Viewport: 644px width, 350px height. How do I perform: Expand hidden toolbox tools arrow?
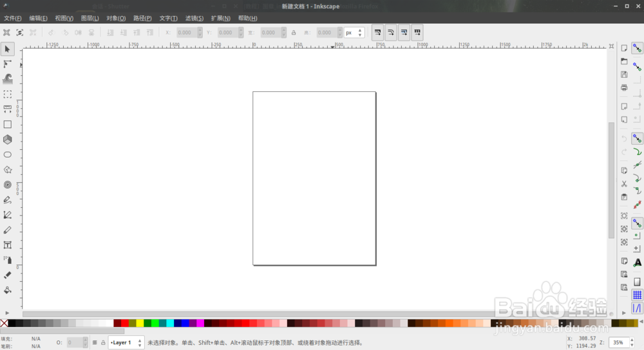(7, 313)
